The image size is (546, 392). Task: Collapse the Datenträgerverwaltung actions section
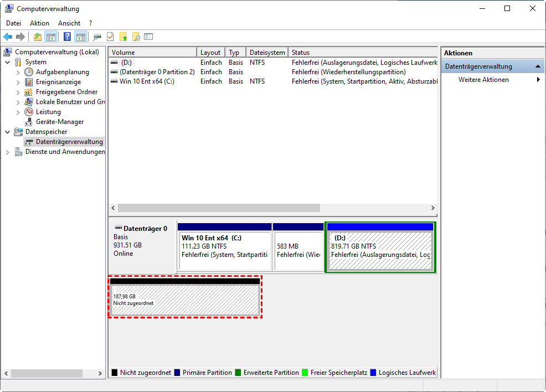click(x=537, y=66)
